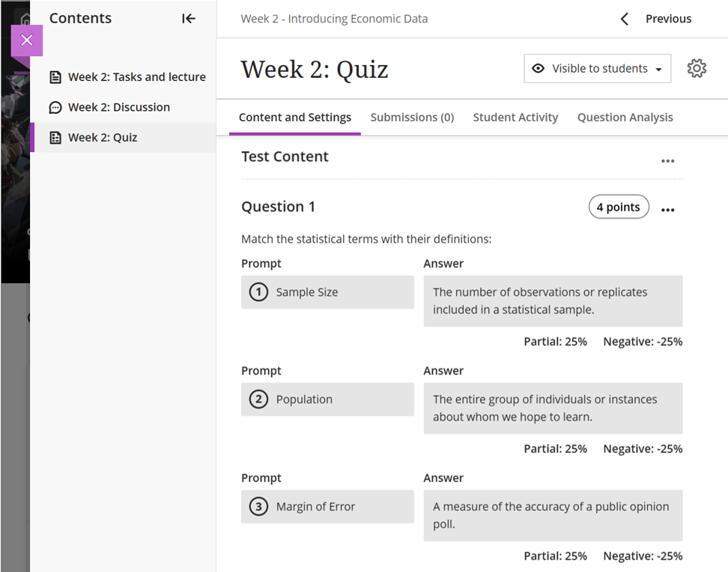The height and width of the screenshot is (572, 728).
Task: Close the panel with the purple X button
Action: (x=27, y=40)
